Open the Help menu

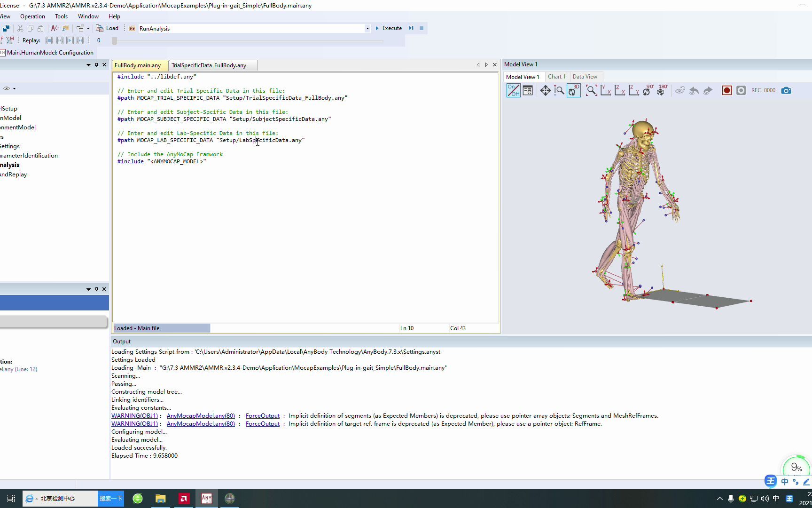[114, 16]
